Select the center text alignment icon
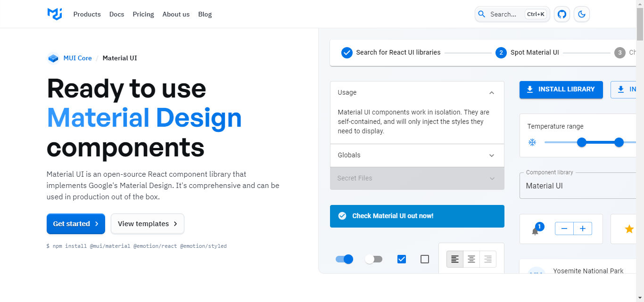Image resolution: width=644 pixels, height=302 pixels. [471, 259]
